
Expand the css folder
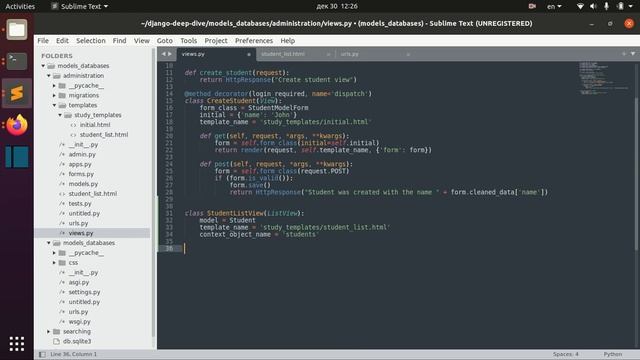pyautogui.click(x=54, y=262)
